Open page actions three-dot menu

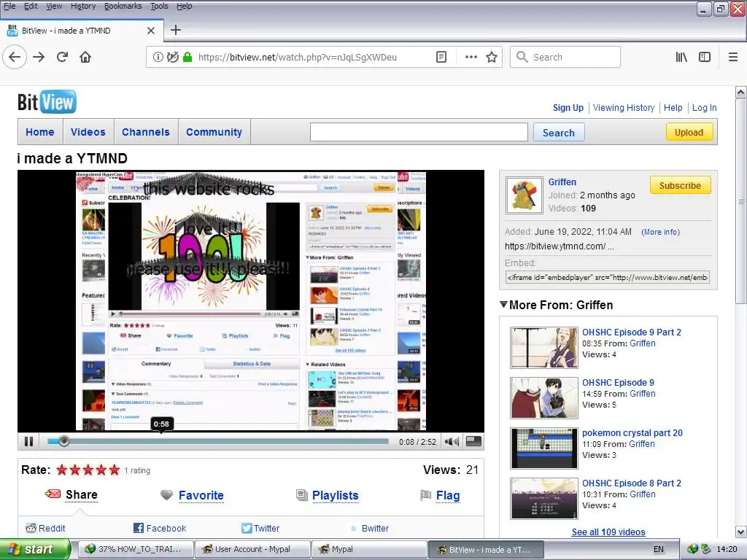(471, 57)
